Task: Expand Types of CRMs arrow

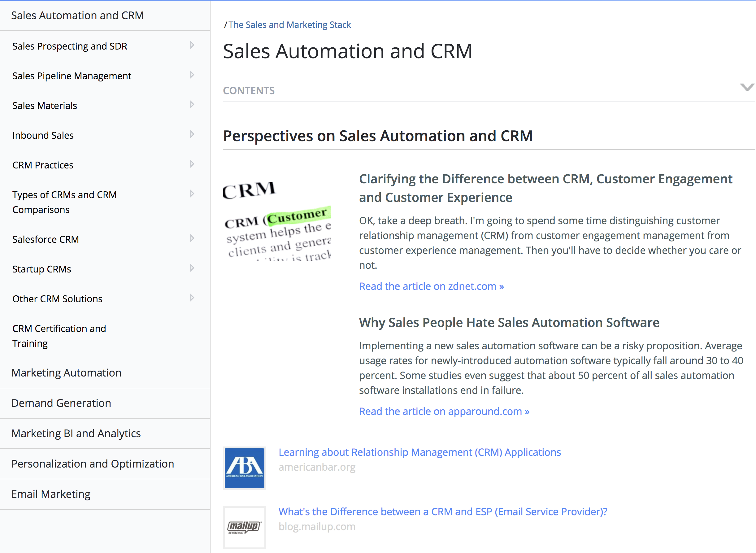Action: click(192, 194)
